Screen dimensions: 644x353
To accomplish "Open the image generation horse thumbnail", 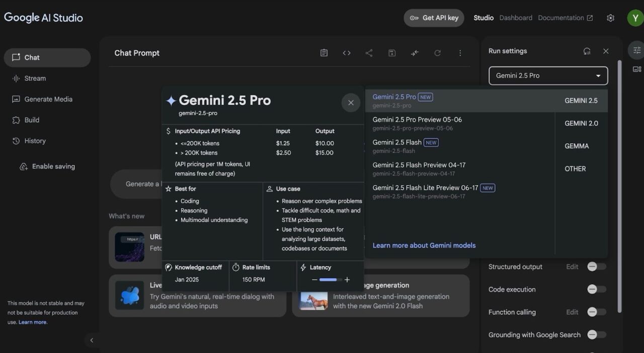I will pos(314,301).
